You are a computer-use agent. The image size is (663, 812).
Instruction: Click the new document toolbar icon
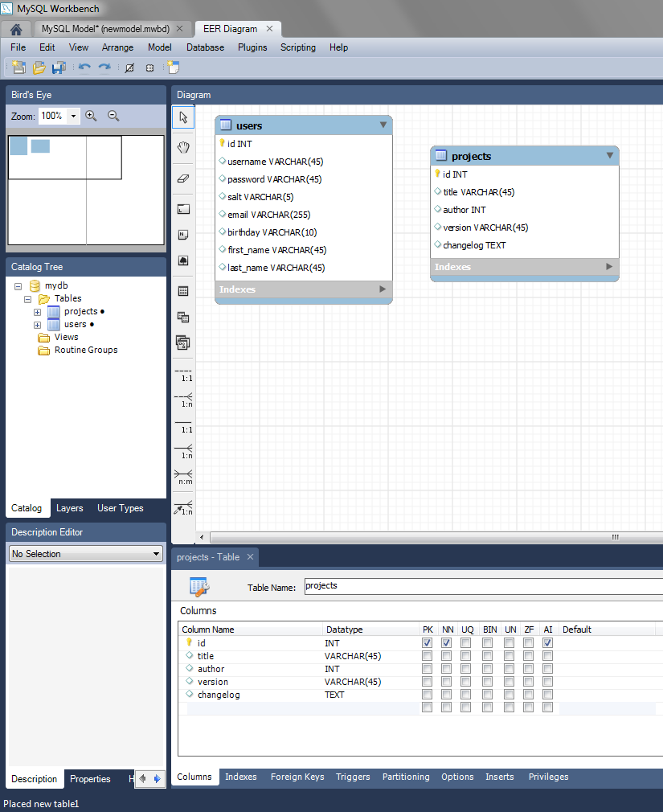click(18, 68)
